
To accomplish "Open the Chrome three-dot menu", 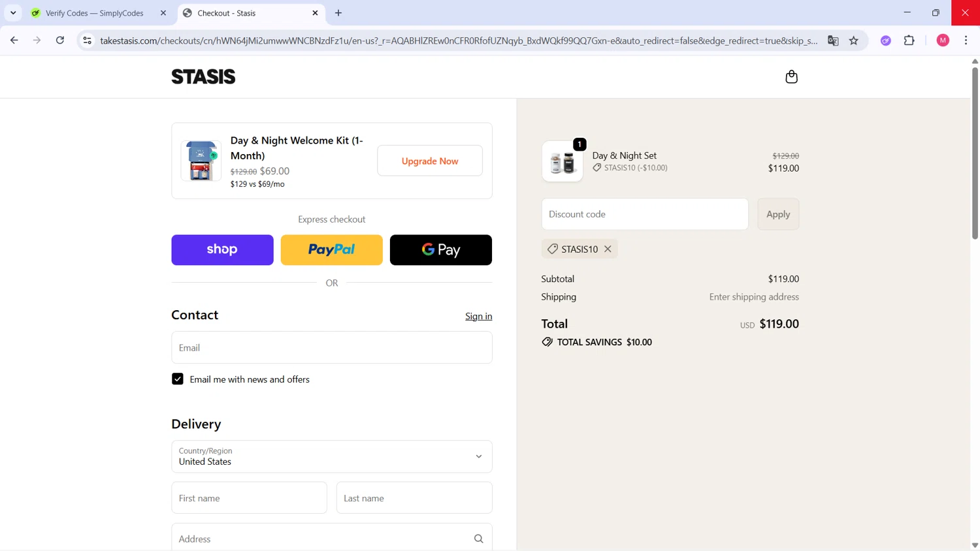I will pos(966,40).
